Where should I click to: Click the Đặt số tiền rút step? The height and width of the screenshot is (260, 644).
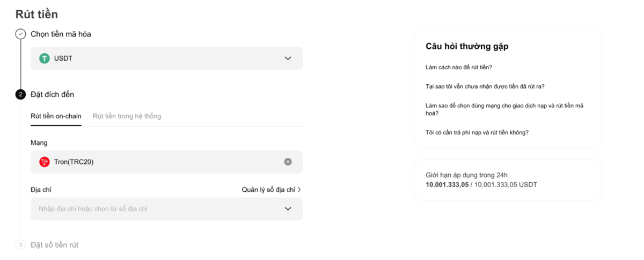(x=54, y=245)
